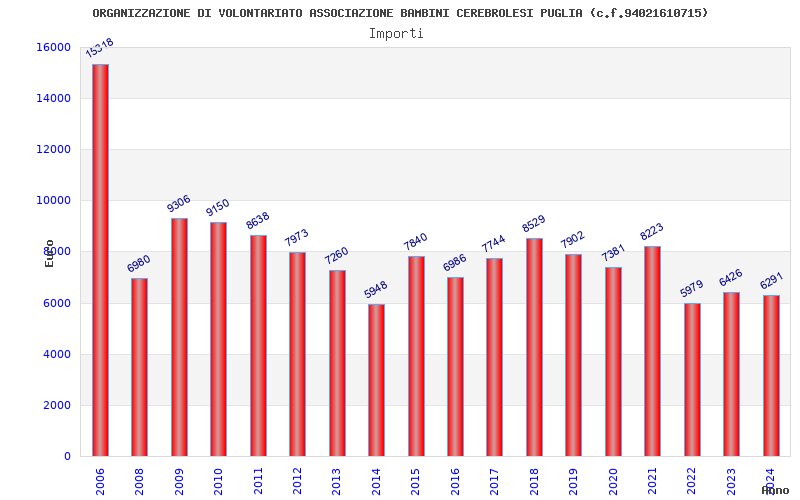Image resolution: width=800 pixels, height=500 pixels.
Task: Click the value label 8638
Action: point(258,221)
